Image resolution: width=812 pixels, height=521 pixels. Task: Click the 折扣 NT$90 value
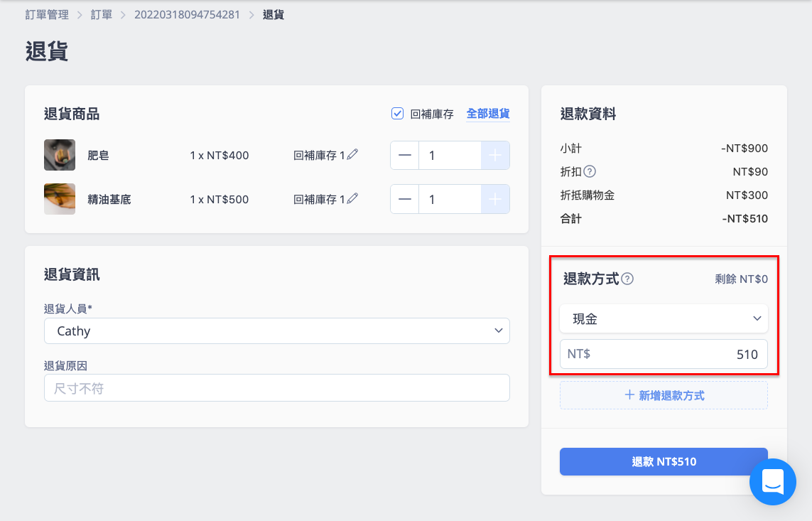(750, 171)
